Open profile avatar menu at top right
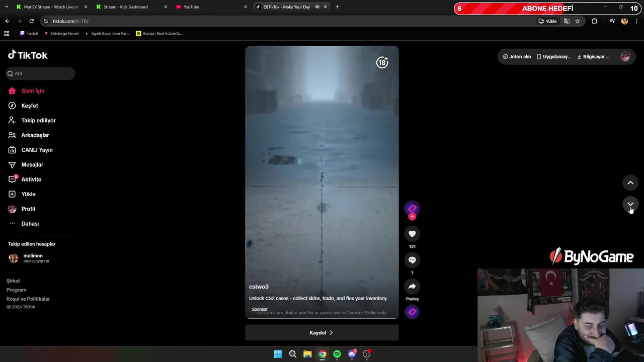The width and height of the screenshot is (644, 362). pyautogui.click(x=625, y=57)
